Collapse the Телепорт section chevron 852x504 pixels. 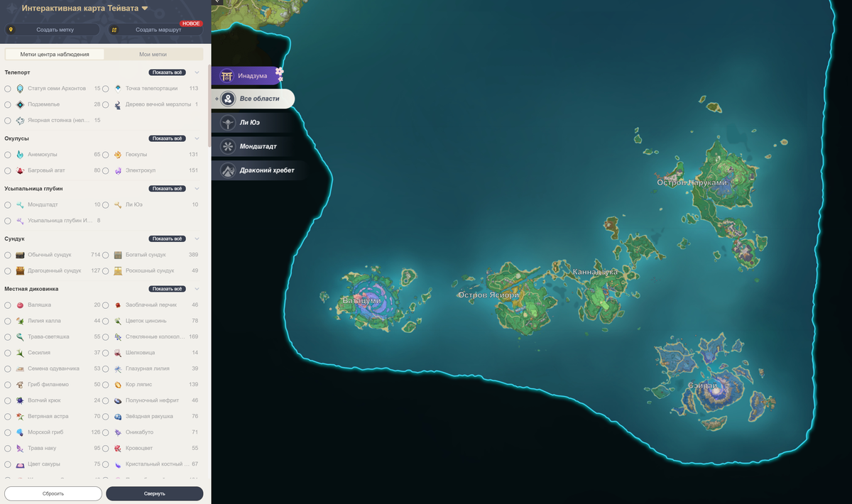[x=197, y=72]
